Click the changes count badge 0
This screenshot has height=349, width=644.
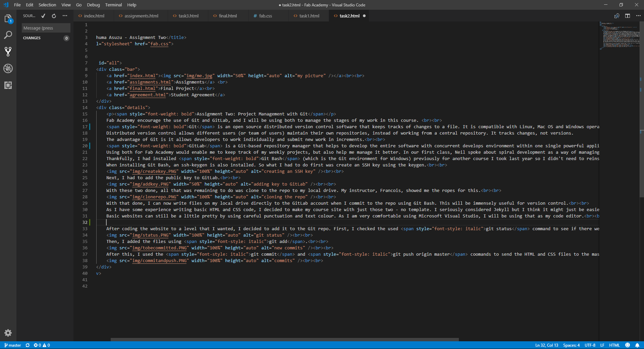66,38
